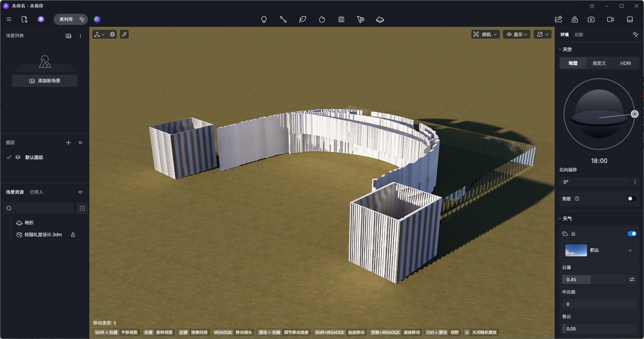The width and height of the screenshot is (644, 339).
Task: Click the globe icon in viewport toolbar
Action: click(x=112, y=34)
